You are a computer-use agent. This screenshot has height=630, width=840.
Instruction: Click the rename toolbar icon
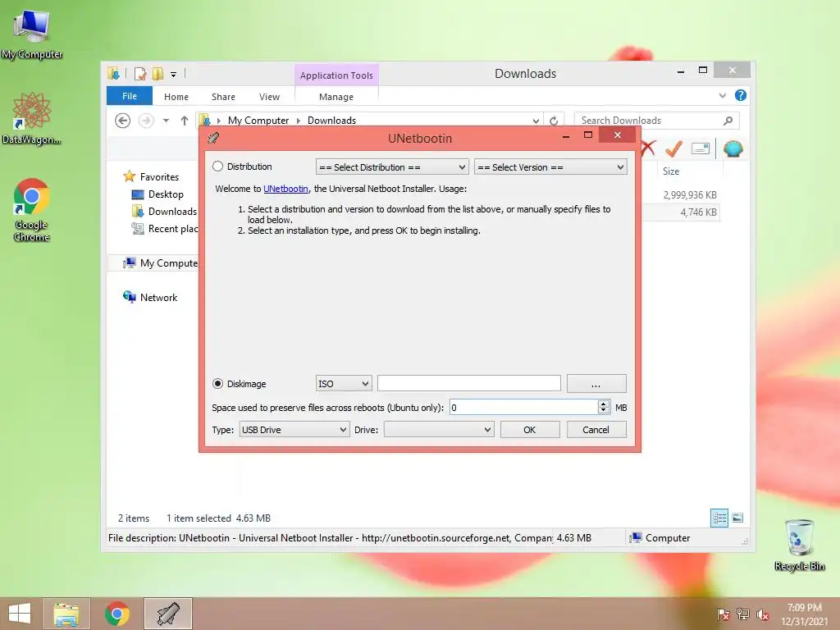pyautogui.click(x=701, y=148)
